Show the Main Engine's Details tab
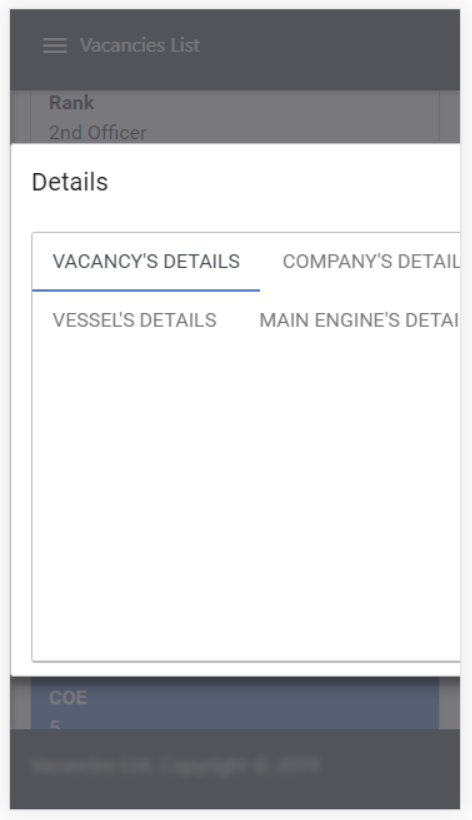 pyautogui.click(x=360, y=320)
